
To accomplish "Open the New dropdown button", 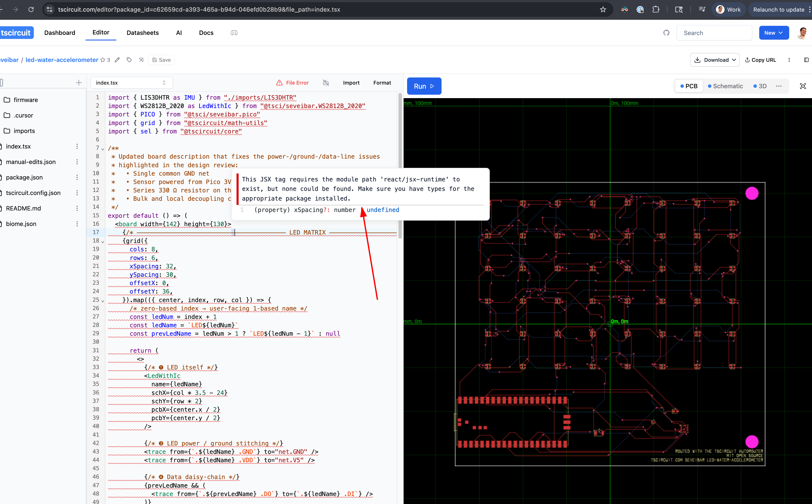I will [774, 33].
